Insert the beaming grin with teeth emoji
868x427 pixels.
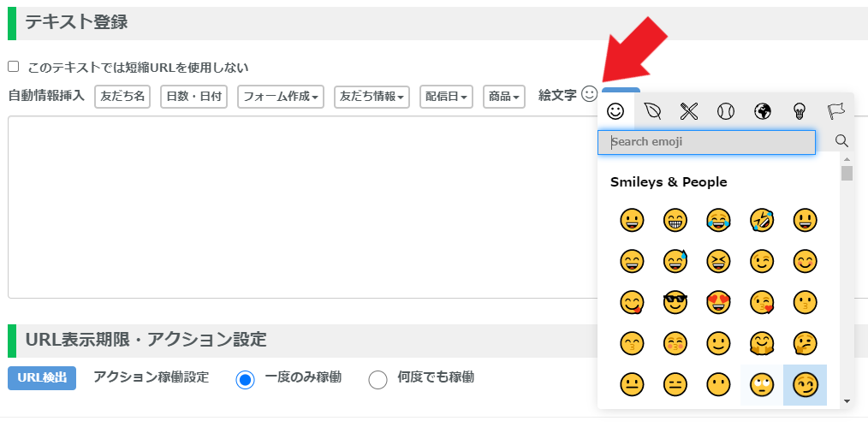(x=675, y=220)
